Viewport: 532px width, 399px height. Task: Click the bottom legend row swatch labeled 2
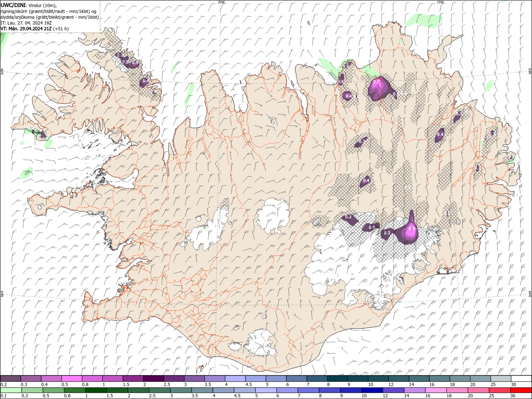(x=138, y=390)
